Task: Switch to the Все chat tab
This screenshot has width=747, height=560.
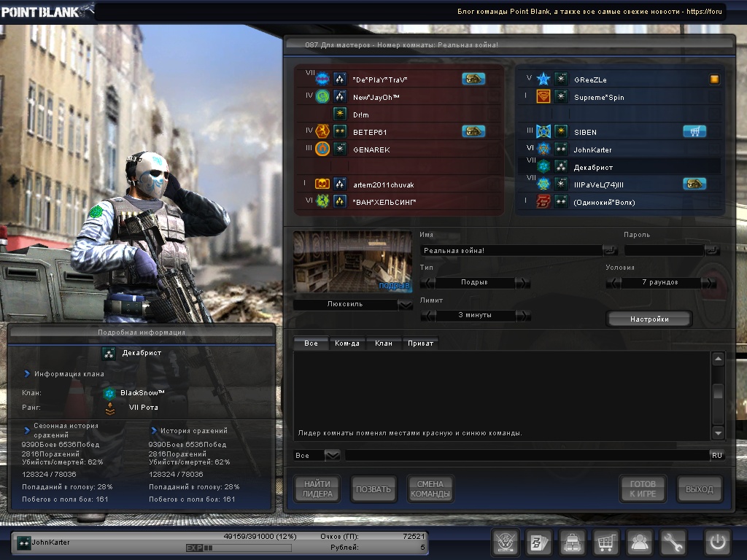Action: [311, 343]
